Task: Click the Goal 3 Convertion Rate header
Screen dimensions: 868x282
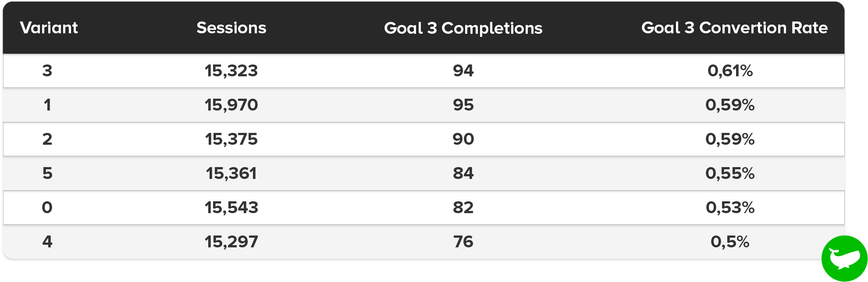Action: coord(734,28)
